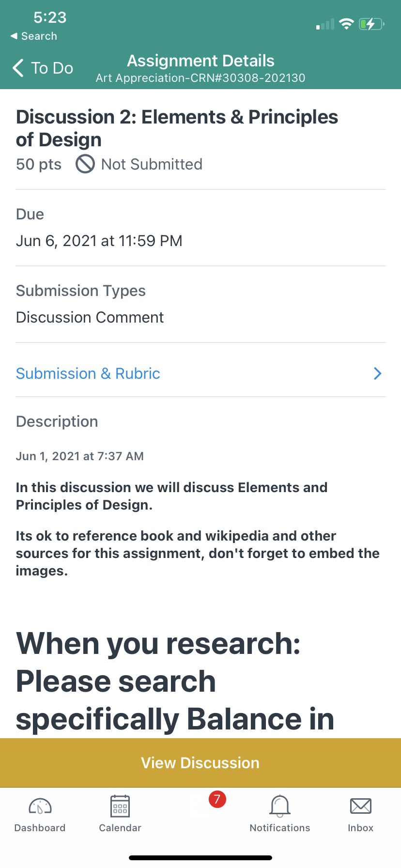Open the Submission & Rubric link

tap(88, 373)
